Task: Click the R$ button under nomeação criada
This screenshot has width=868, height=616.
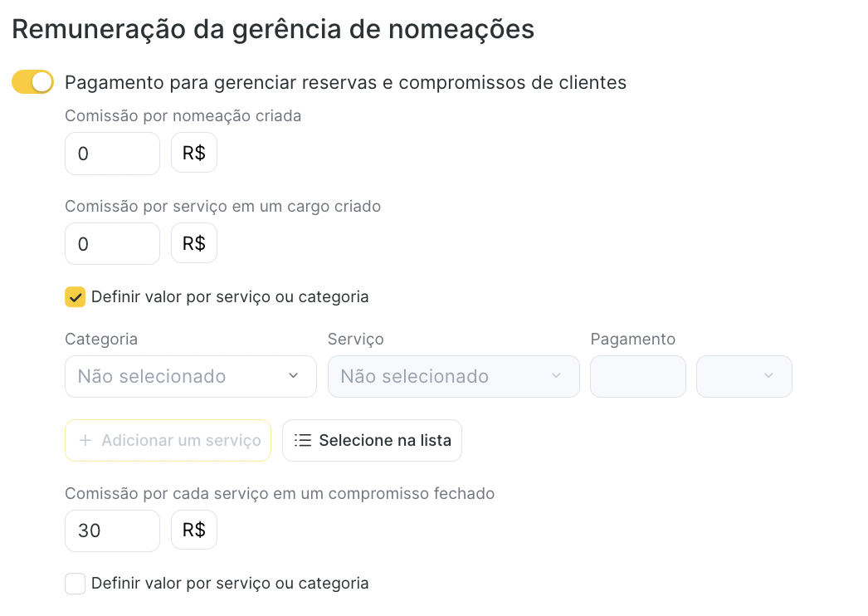Action: 193,152
